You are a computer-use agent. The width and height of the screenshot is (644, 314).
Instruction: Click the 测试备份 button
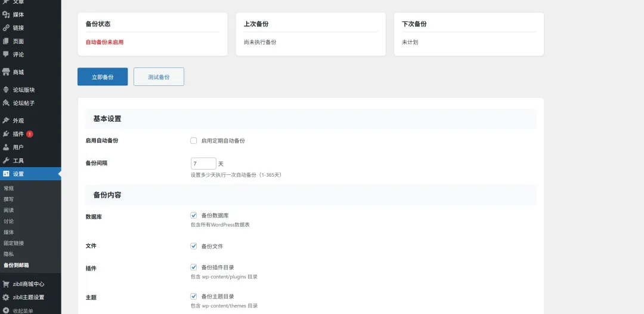(159, 77)
